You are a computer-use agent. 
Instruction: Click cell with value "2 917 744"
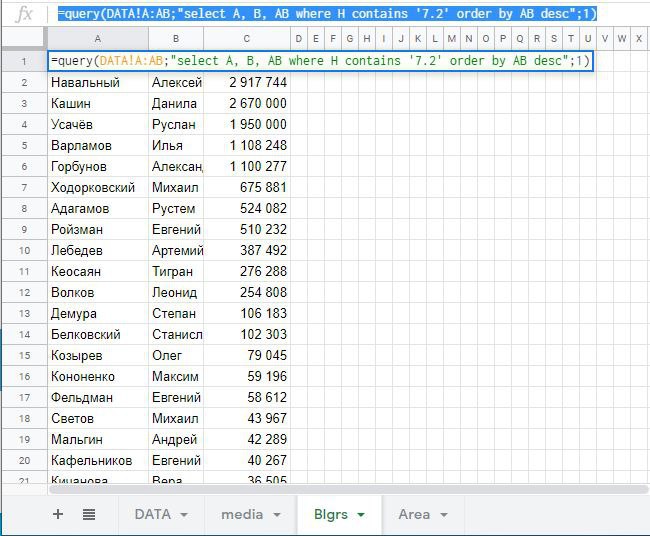tap(247, 82)
